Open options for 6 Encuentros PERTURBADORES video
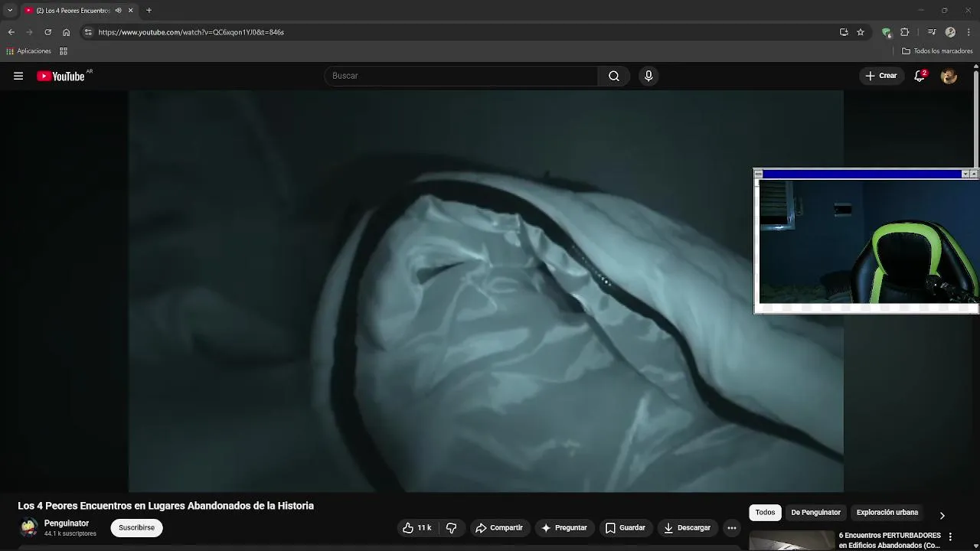This screenshot has width=980, height=551. point(950,537)
